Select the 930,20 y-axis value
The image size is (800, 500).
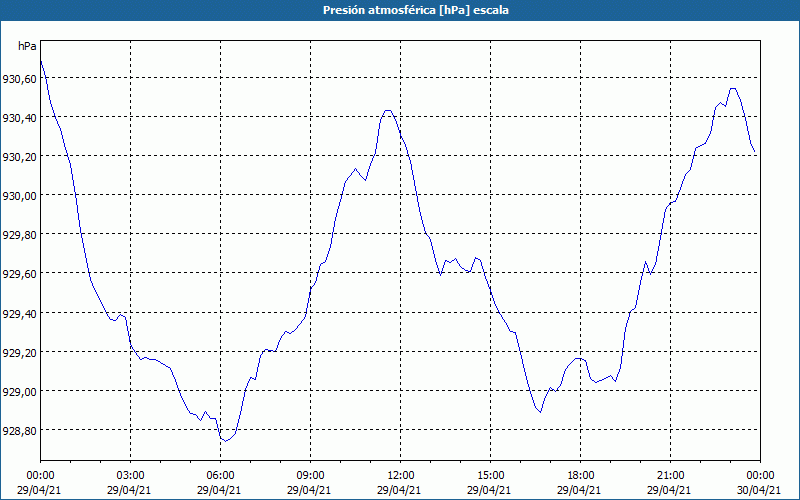point(19,157)
